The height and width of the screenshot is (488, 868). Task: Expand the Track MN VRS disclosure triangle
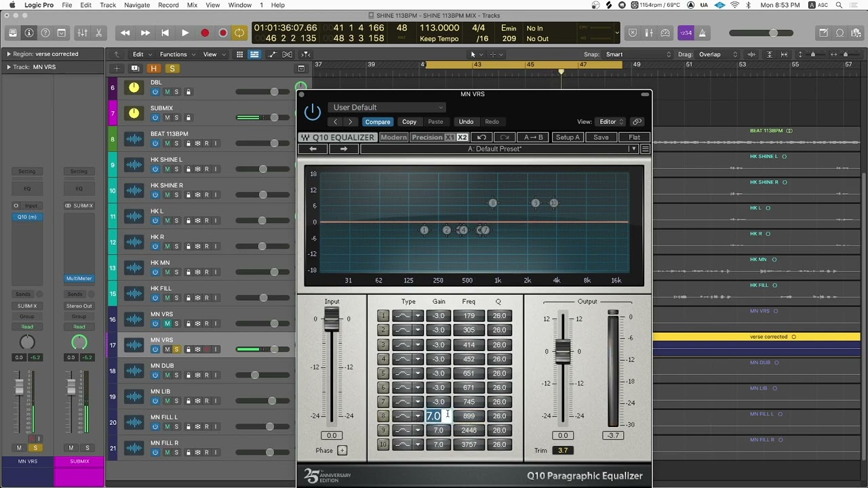(8, 67)
